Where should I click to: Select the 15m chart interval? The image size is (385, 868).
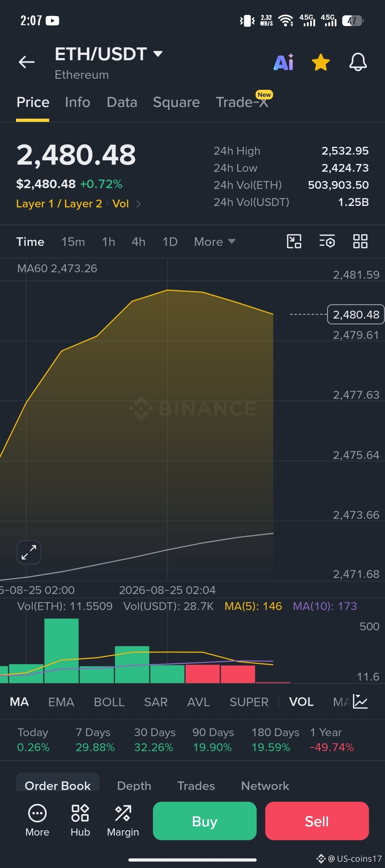click(x=73, y=242)
